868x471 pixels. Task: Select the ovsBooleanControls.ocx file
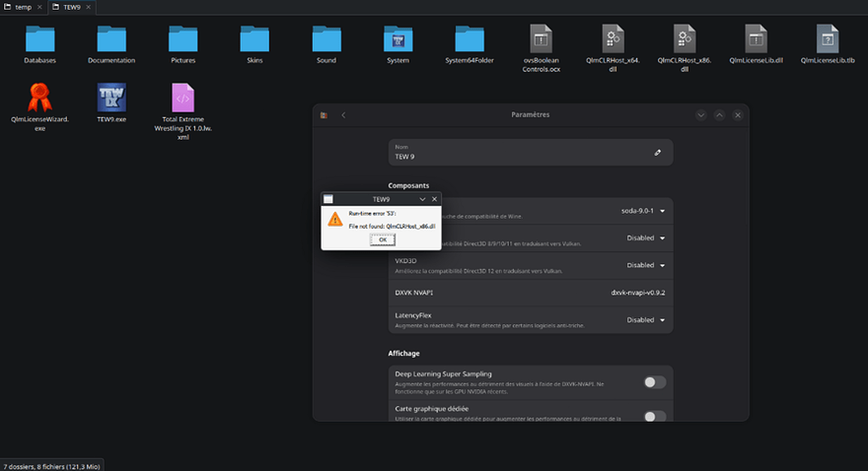(541, 38)
